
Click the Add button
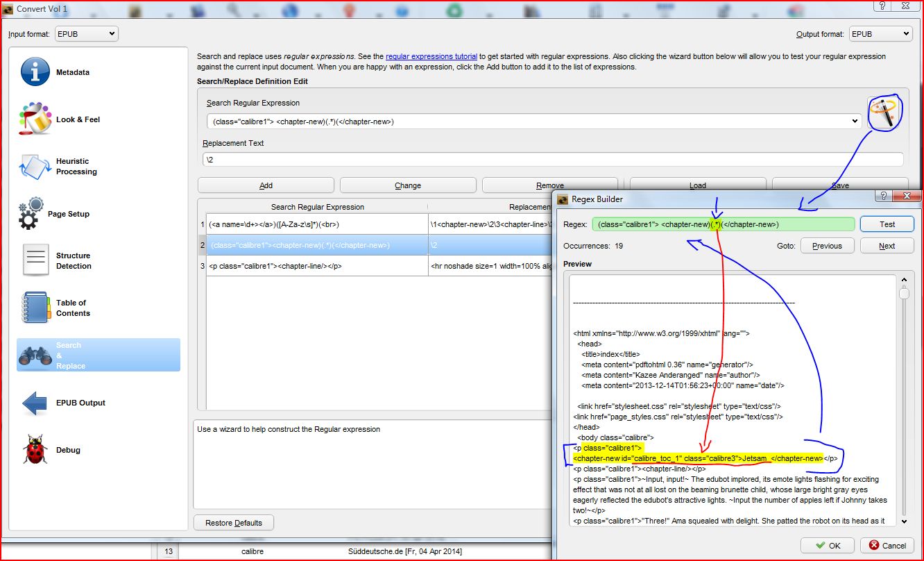click(x=266, y=185)
